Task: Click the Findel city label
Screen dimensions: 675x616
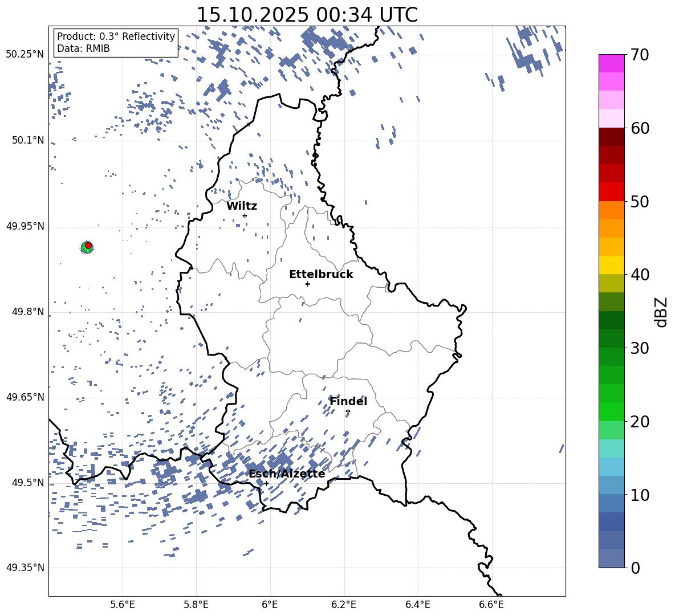Action: tap(348, 401)
